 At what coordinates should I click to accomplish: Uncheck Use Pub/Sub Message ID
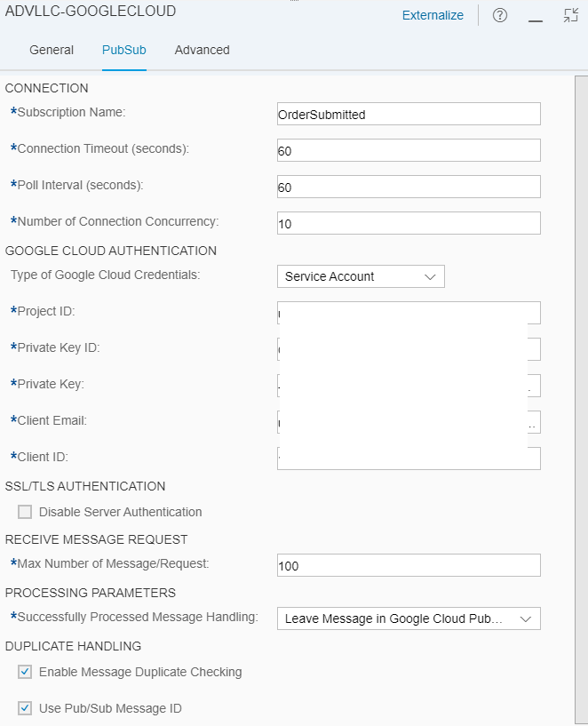pos(25,708)
